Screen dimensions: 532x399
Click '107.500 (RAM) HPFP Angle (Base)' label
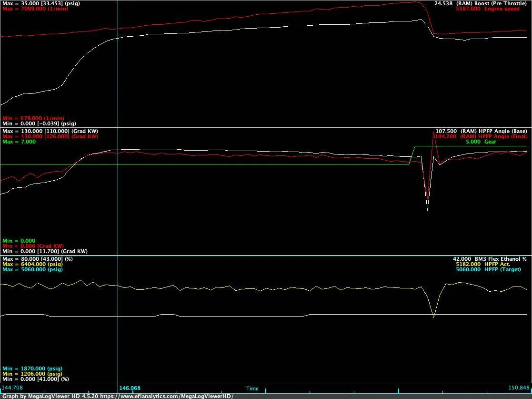[481, 131]
